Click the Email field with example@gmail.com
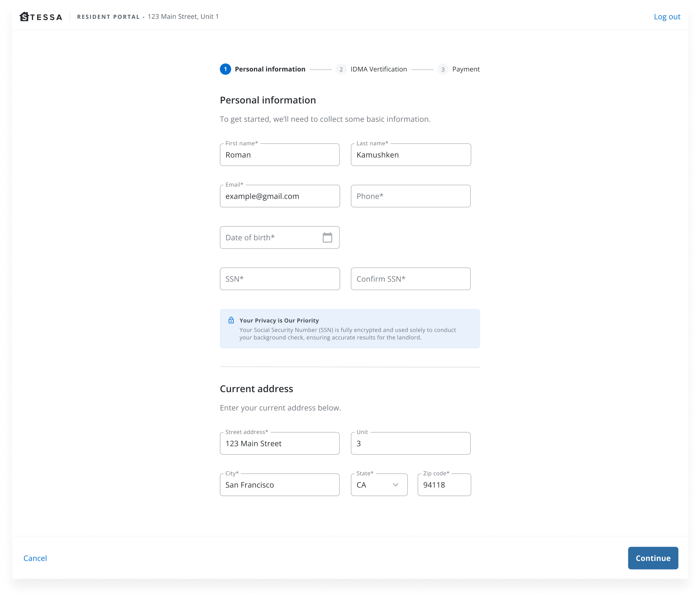The image size is (700, 599). (x=279, y=196)
